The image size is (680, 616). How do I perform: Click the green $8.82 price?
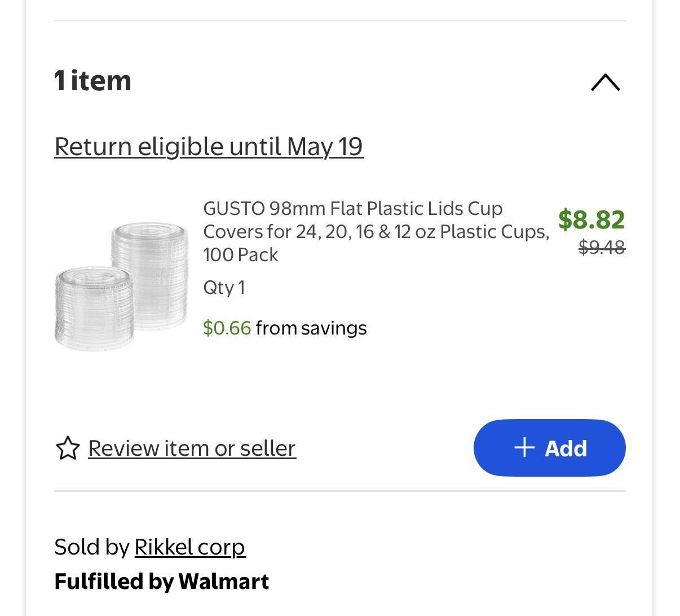(591, 219)
